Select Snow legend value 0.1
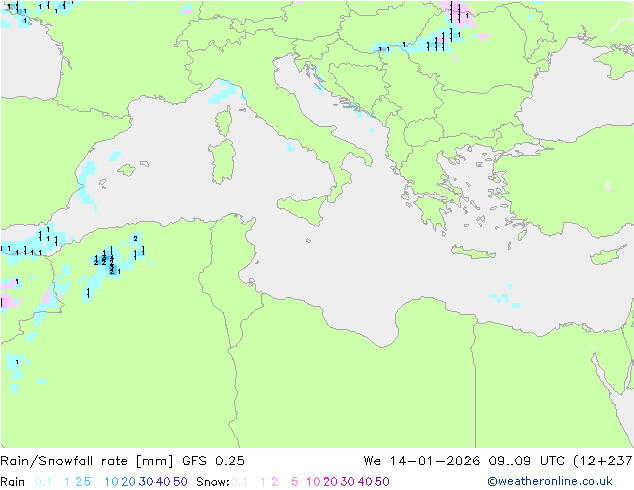This screenshot has width=634, height=490. pyautogui.click(x=239, y=482)
